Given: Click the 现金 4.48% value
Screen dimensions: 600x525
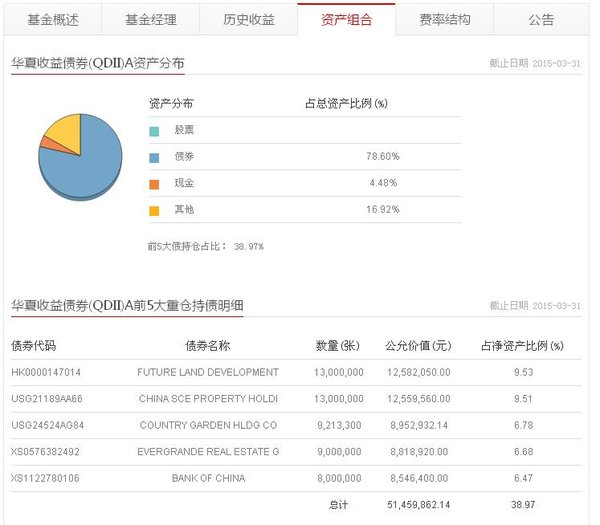Looking at the screenshot, I should (383, 183).
